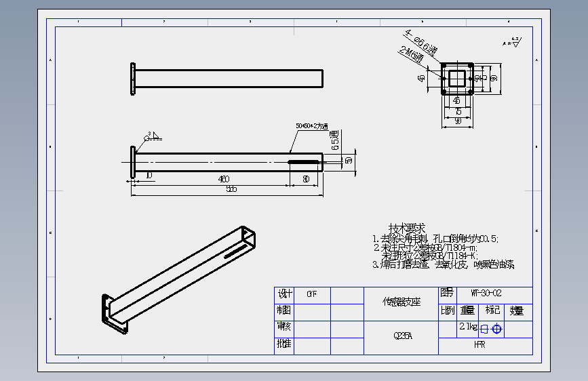
Task: Click the 460 length dimension
Action: coord(224,179)
